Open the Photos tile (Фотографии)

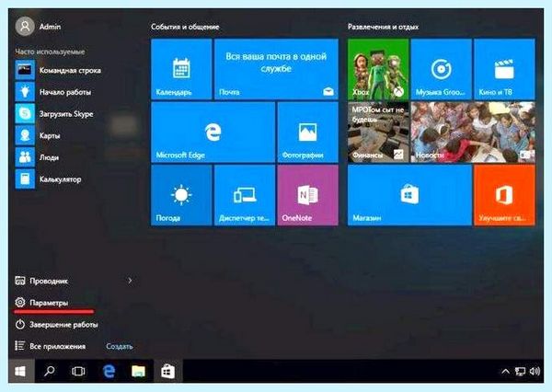tap(307, 133)
